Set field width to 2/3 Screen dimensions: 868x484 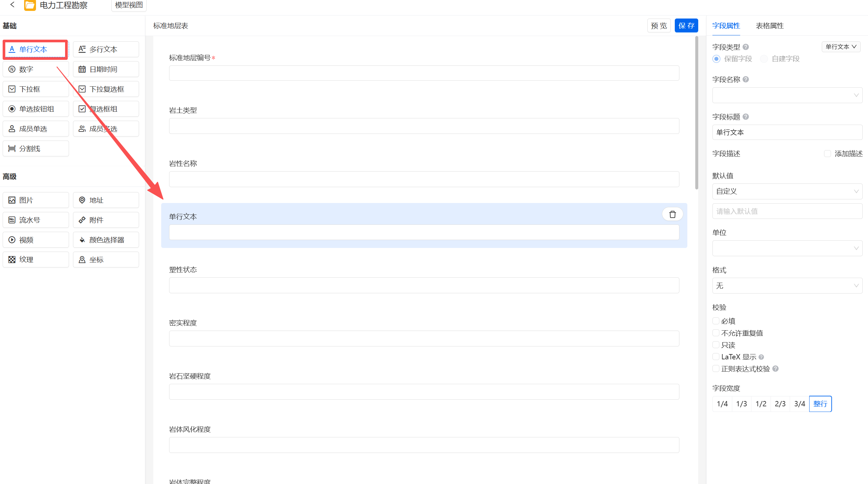[780, 404]
